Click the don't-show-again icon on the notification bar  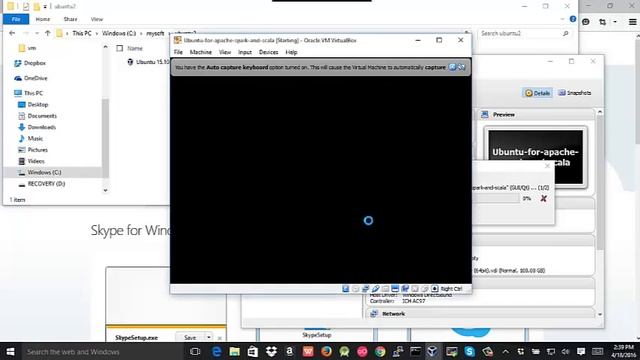point(462,67)
